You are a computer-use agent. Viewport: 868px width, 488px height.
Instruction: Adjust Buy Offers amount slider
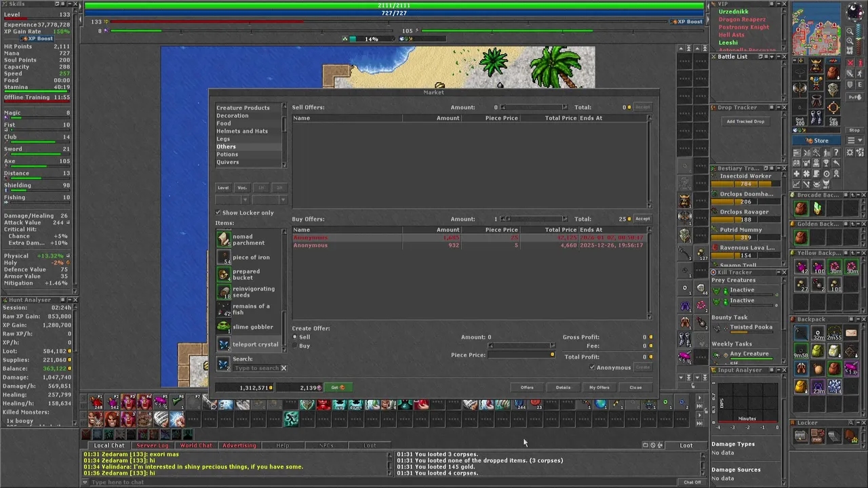coord(533,219)
